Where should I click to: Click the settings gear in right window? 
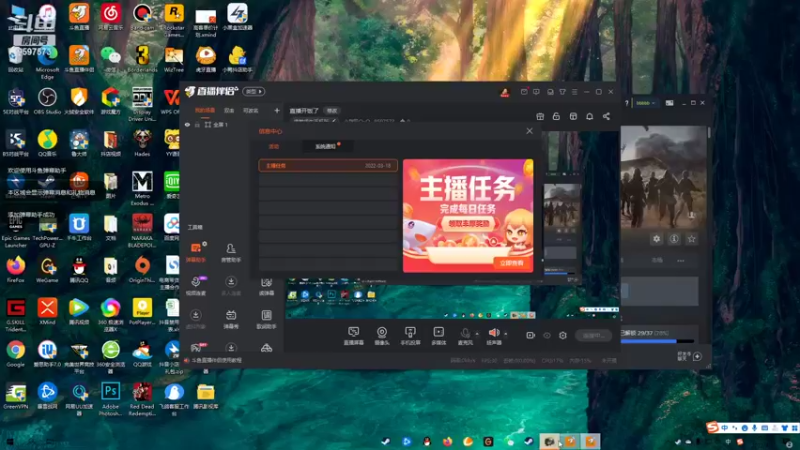click(x=657, y=239)
